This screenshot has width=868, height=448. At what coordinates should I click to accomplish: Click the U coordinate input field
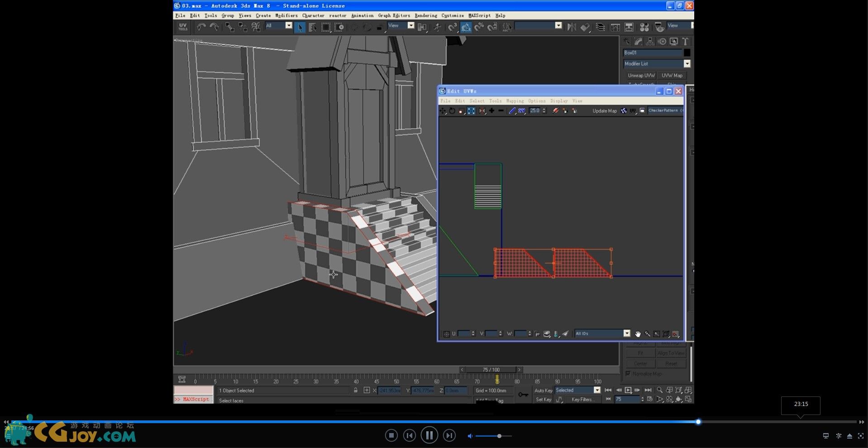464,334
